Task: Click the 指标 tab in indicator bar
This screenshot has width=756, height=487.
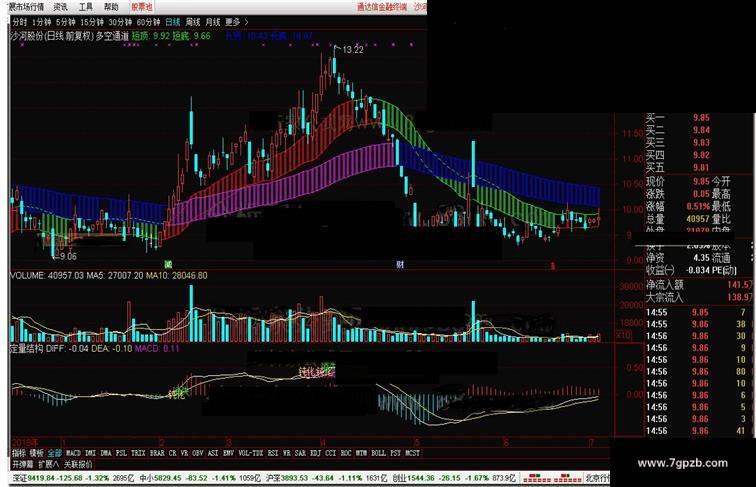Action: pyautogui.click(x=19, y=453)
